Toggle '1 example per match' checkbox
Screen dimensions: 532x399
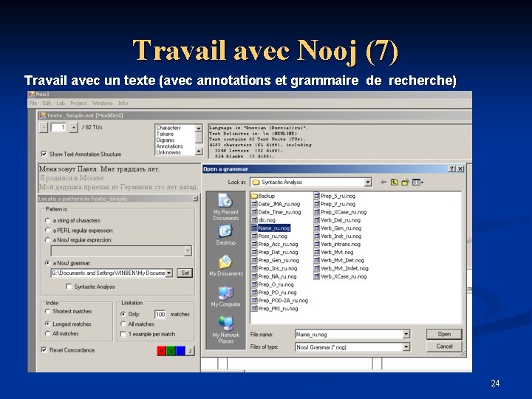click(x=123, y=334)
